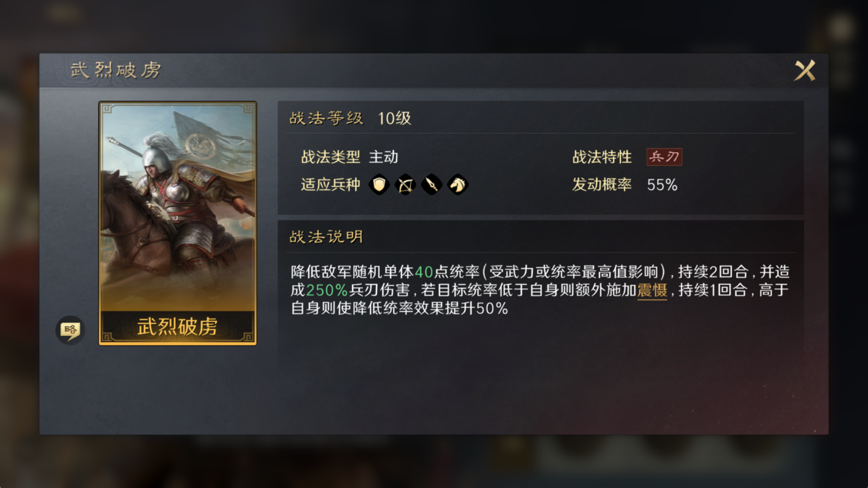Tap the spear troop type icon
The height and width of the screenshot is (488, 868).
click(431, 185)
